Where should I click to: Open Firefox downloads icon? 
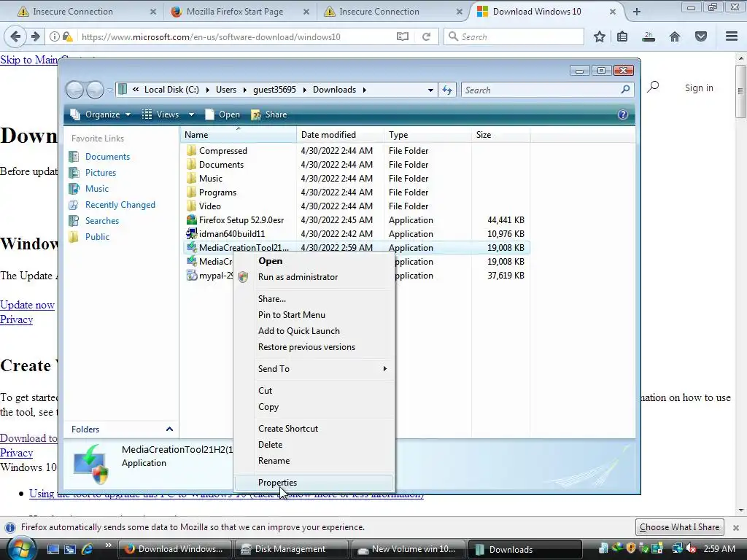[649, 36]
